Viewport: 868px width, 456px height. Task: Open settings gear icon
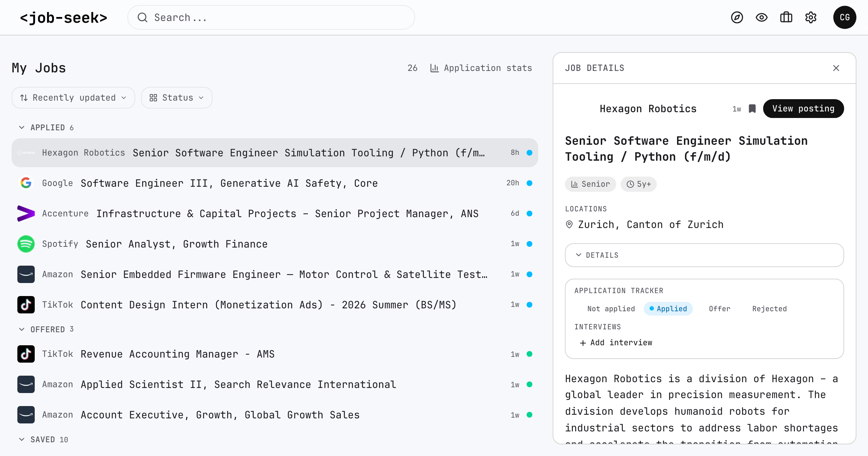click(810, 17)
